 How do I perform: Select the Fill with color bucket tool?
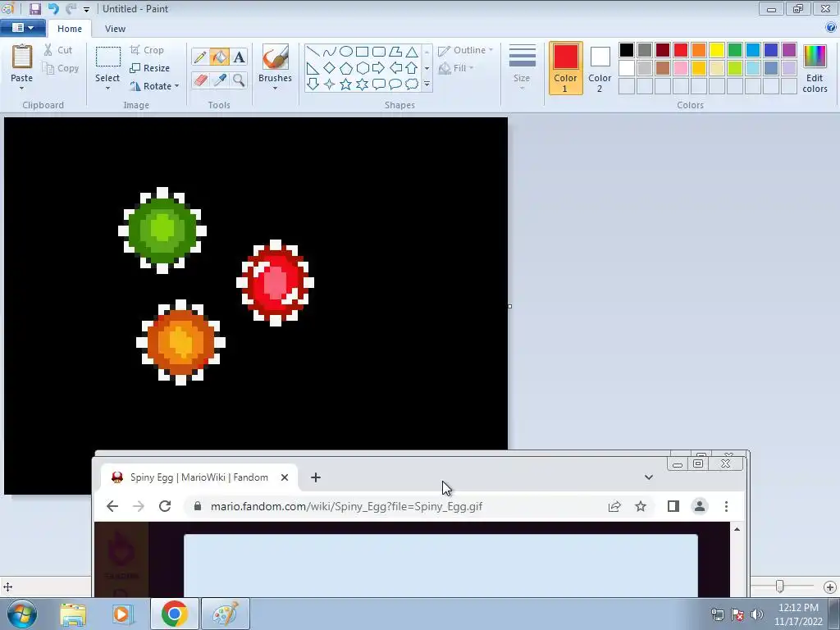tap(219, 57)
